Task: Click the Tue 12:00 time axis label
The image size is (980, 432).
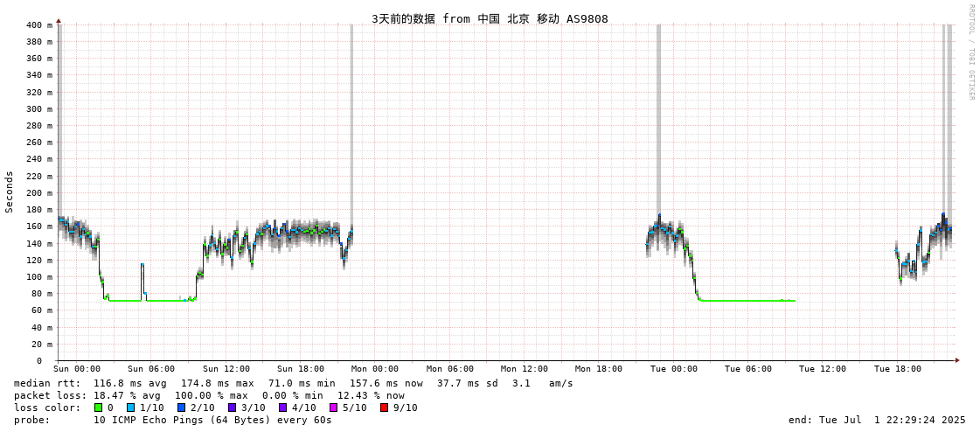Action: tap(823, 369)
